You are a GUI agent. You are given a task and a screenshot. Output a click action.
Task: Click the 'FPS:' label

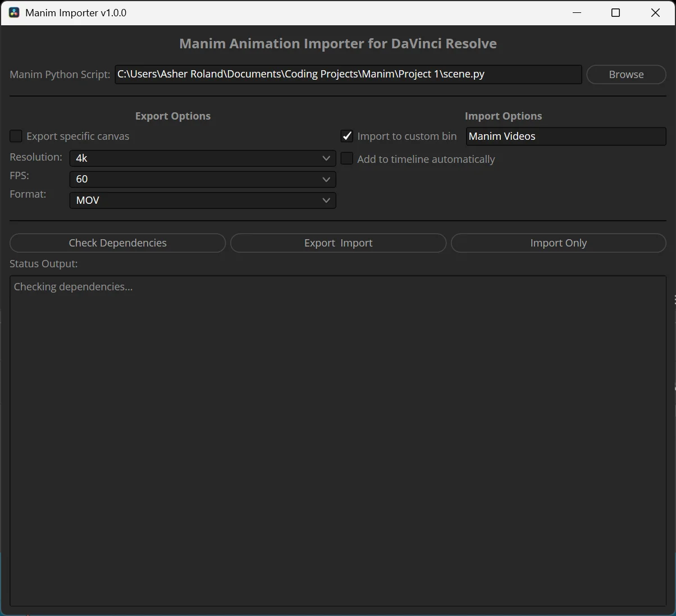pyautogui.click(x=20, y=176)
